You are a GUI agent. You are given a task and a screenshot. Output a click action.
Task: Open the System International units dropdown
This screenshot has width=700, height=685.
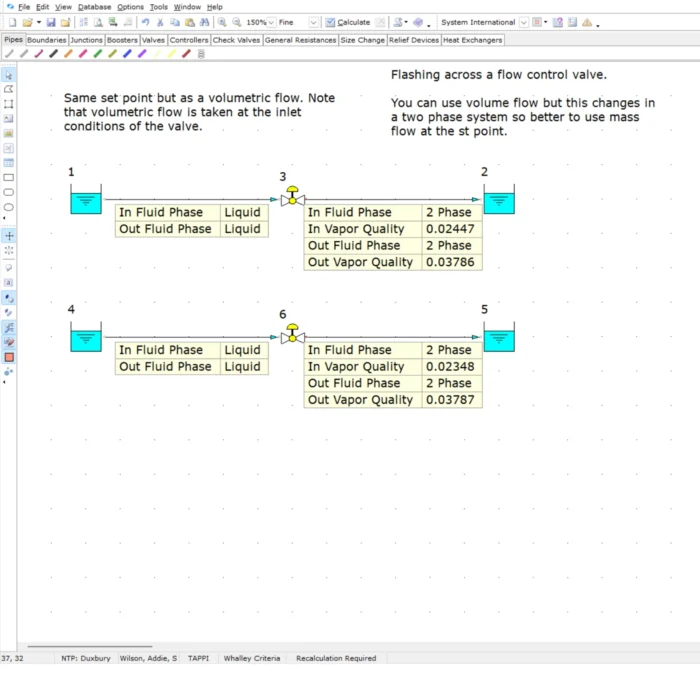[523, 22]
